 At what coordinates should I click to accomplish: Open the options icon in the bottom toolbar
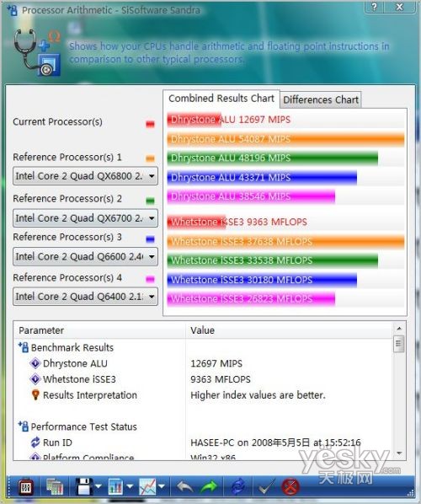click(25, 487)
